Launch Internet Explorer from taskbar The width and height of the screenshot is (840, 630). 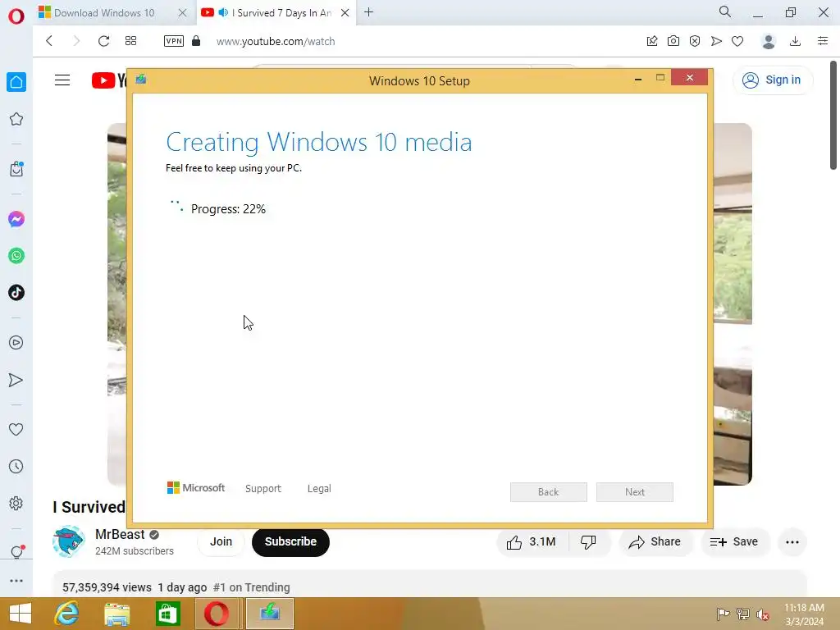click(67, 614)
